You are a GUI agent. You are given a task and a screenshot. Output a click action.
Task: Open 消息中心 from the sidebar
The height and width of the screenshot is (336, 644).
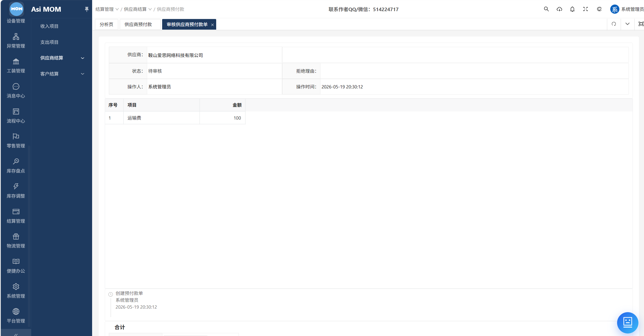pos(16,91)
